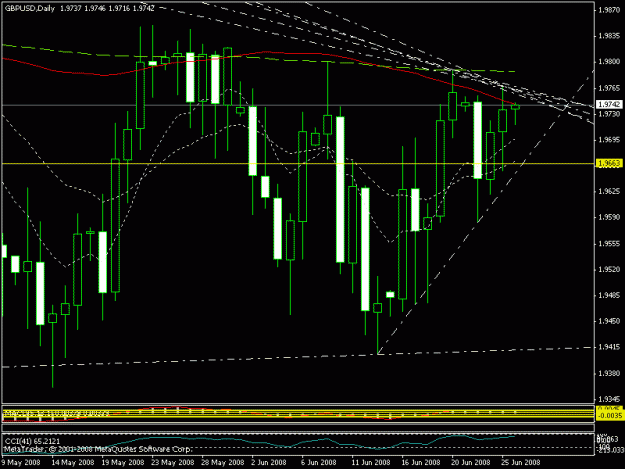Click the 28 May 2008 date label
Image resolution: width=625 pixels, height=469 pixels.
pos(222,462)
